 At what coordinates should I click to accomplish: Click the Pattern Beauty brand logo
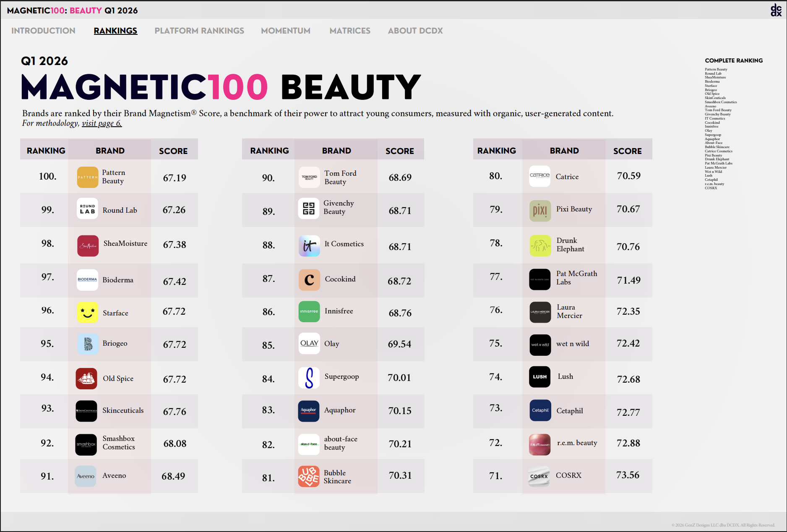click(87, 177)
